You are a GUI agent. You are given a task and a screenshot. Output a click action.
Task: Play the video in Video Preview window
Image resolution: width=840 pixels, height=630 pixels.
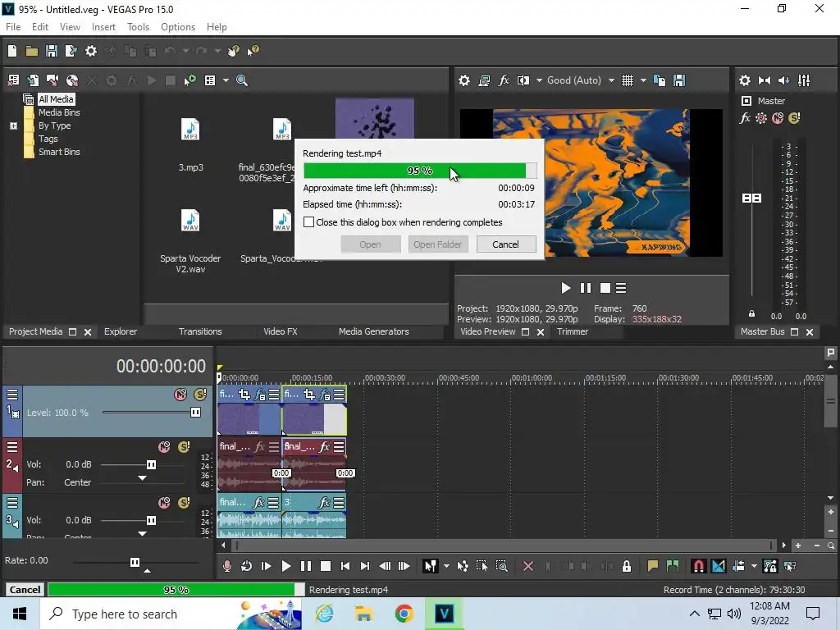565,288
